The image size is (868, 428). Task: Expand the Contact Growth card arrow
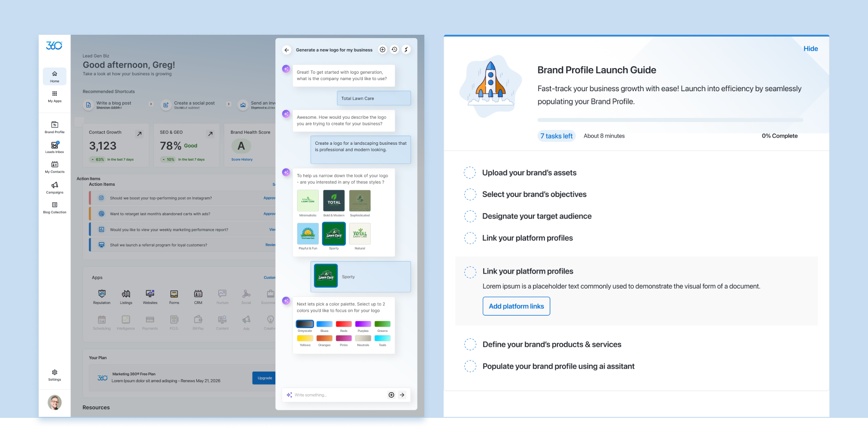[139, 134]
